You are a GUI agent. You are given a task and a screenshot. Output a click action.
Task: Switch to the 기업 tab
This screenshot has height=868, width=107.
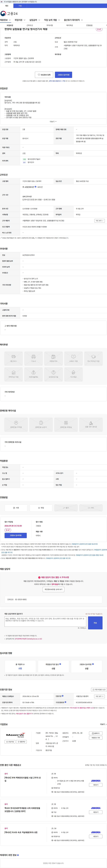[20, 6]
